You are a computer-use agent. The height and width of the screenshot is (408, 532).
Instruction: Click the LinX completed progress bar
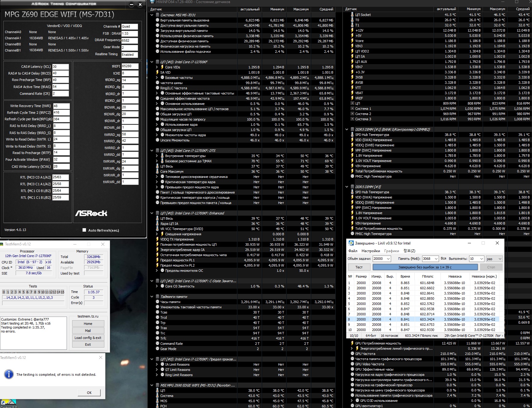point(425,267)
